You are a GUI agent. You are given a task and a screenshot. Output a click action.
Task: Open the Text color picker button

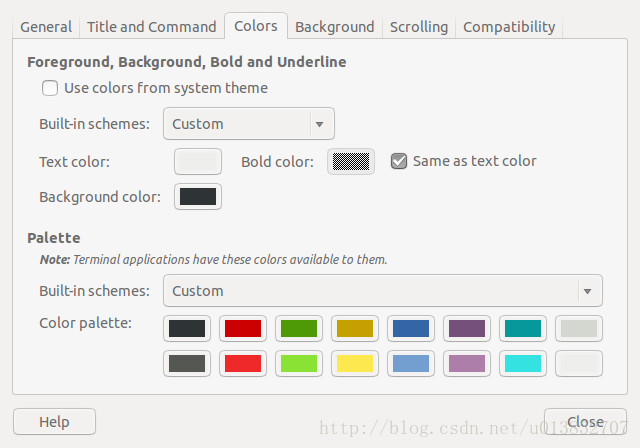[198, 161]
